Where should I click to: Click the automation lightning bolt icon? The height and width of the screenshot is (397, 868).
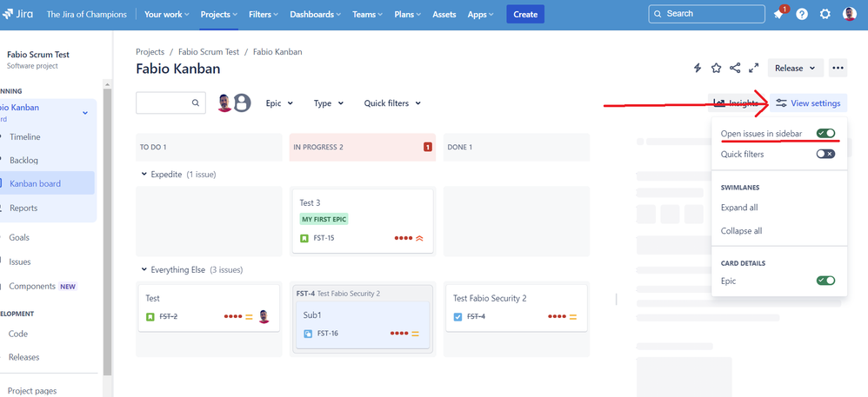click(698, 68)
